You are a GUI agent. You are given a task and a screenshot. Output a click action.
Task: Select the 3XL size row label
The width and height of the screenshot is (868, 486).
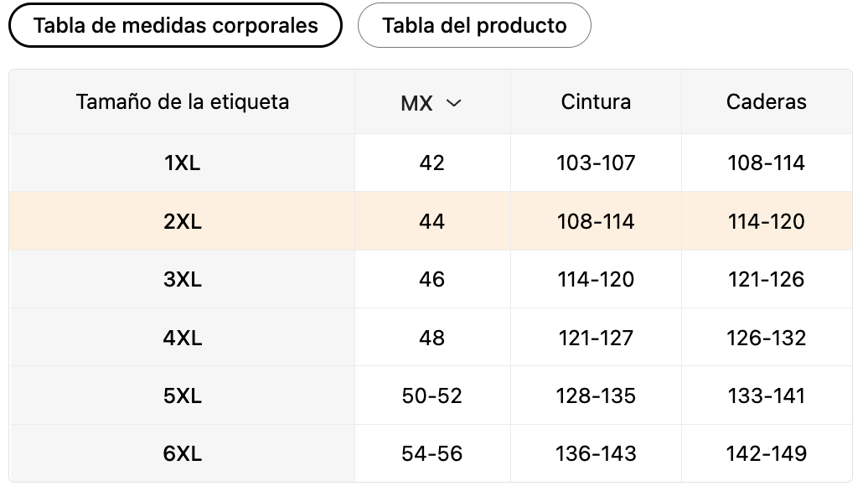182,279
